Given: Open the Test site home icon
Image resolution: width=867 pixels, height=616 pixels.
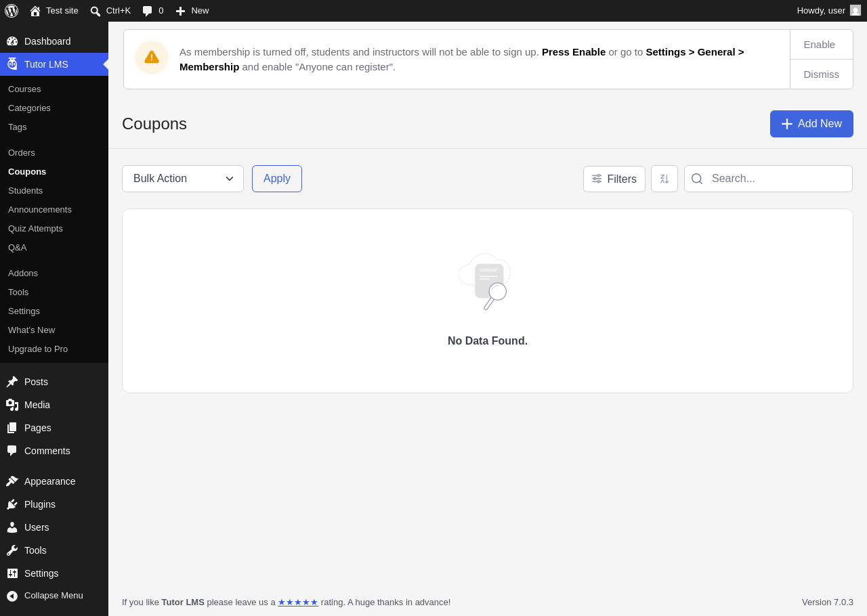Looking at the screenshot, I should [x=35, y=11].
